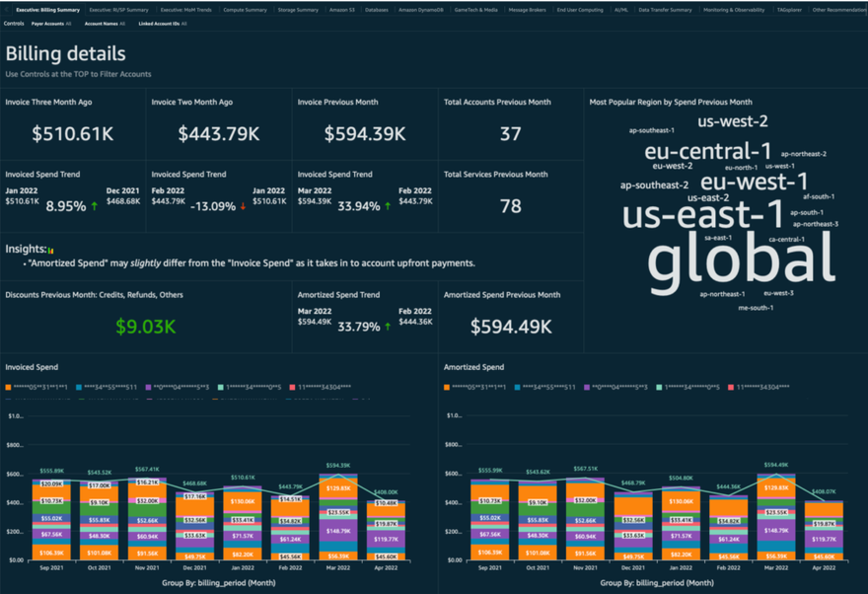The width and height of the screenshot is (868, 594).
Task: Click the red legend square in Invoiced Spend
Action: [x=299, y=387]
